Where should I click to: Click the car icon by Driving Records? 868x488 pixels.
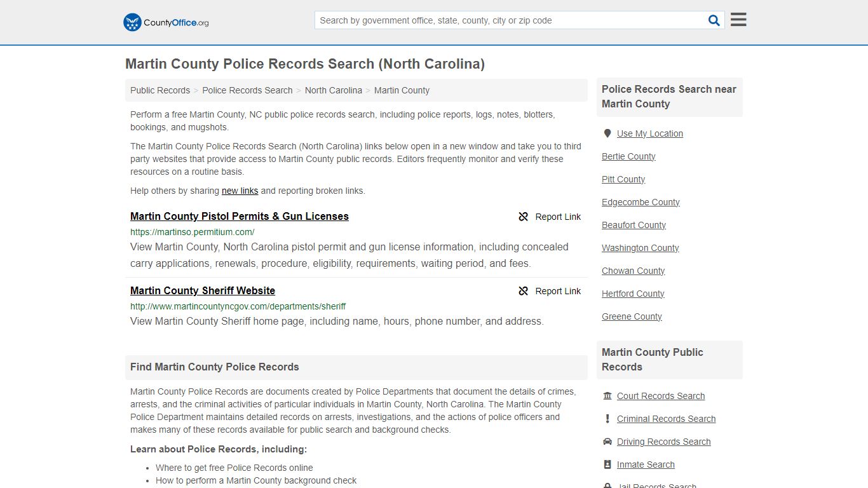point(607,442)
